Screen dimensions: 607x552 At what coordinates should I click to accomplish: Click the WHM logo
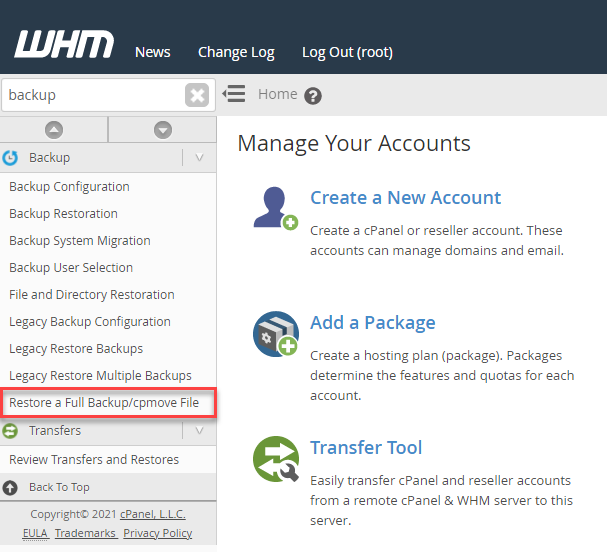click(64, 44)
